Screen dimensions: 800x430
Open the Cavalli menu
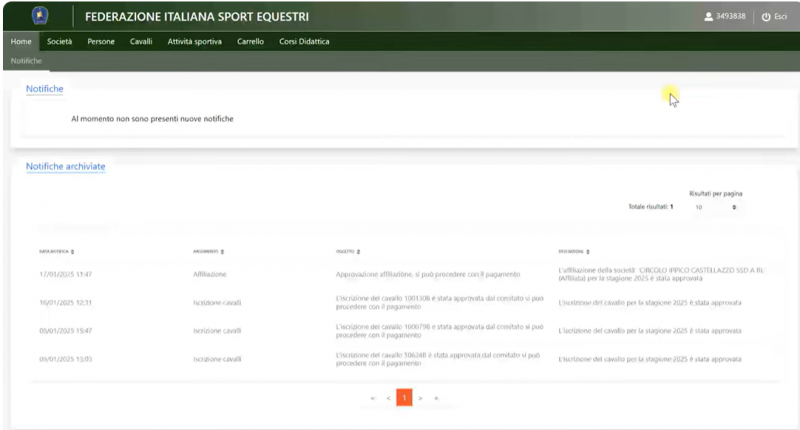tap(141, 42)
